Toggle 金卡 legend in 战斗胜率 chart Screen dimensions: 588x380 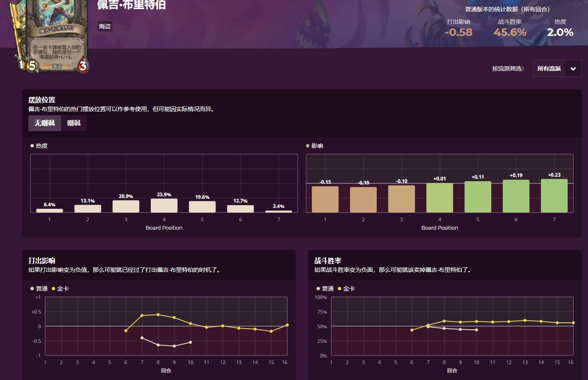[346, 289]
